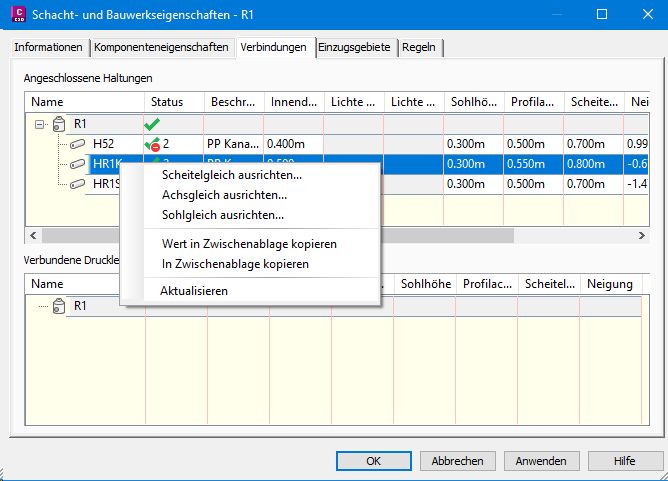Click the green checkmark status of R1
The height and width of the screenshot is (481, 668).
[x=152, y=124]
